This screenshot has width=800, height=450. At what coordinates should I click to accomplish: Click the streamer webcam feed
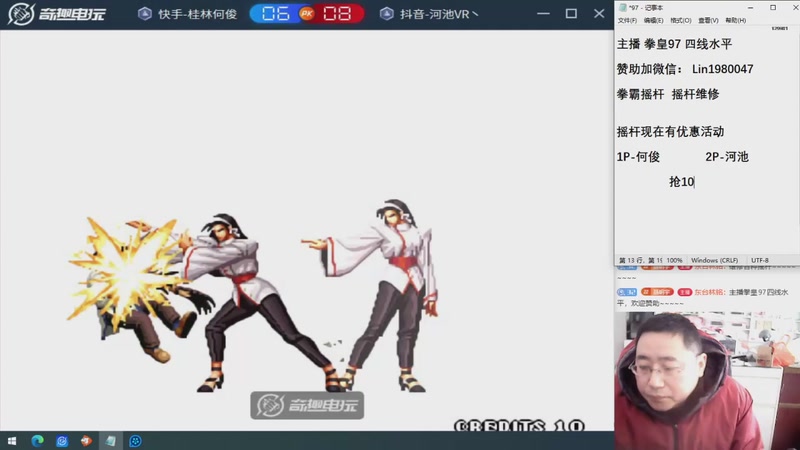coord(707,381)
